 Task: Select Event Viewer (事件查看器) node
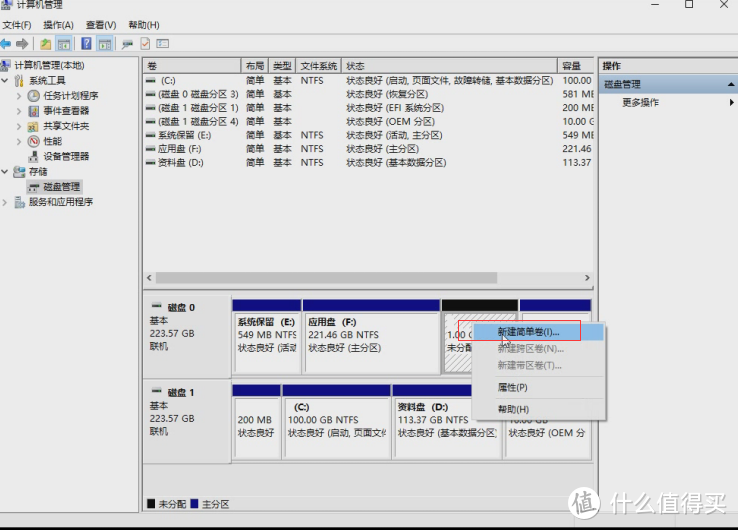tap(65, 111)
